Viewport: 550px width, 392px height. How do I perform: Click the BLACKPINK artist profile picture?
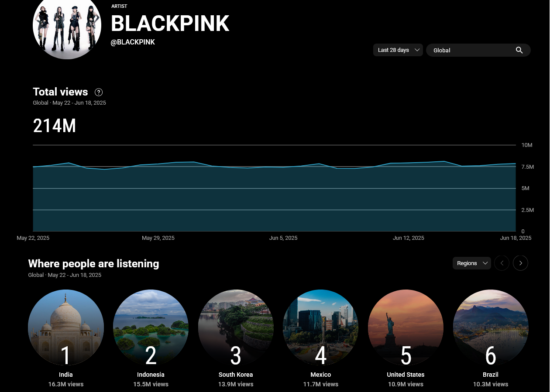(67, 25)
